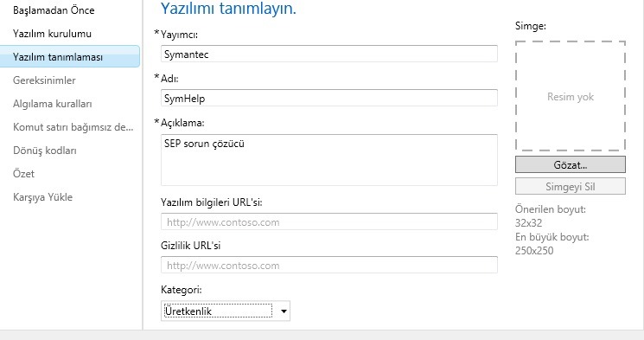Click the Yazılımı tanımlayın heading
Viewport: 644px width, 340px height.
tap(228, 9)
